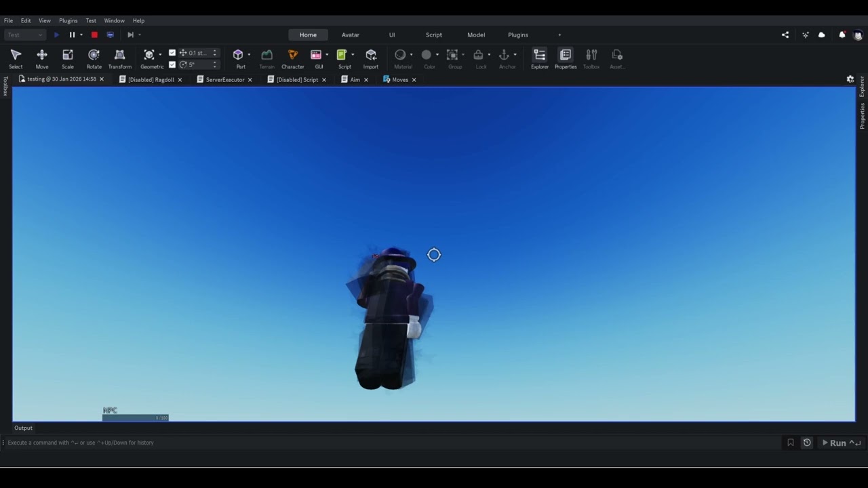
Task: Expand the Part dropdown arrow
Action: point(249,55)
